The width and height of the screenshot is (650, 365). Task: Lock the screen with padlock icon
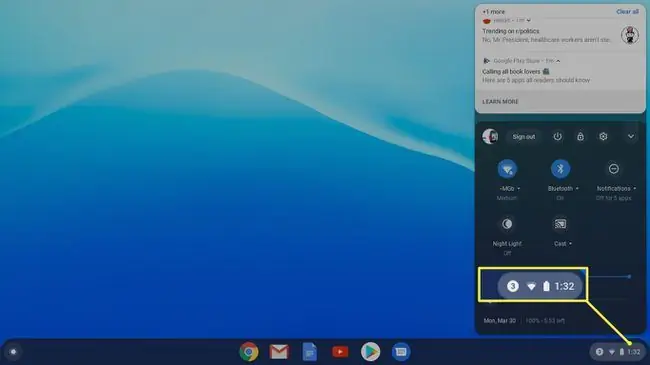[580, 136]
